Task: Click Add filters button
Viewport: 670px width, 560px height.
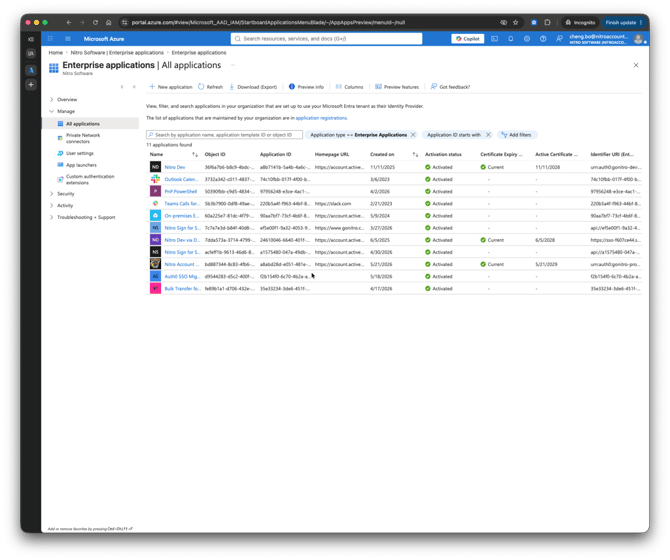Action: click(517, 135)
